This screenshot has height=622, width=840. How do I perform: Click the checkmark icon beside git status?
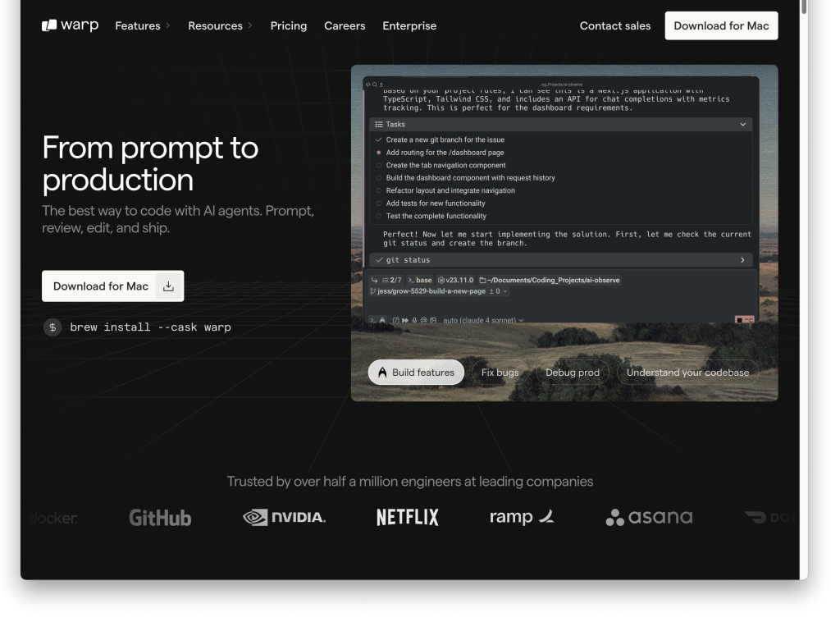point(379,260)
